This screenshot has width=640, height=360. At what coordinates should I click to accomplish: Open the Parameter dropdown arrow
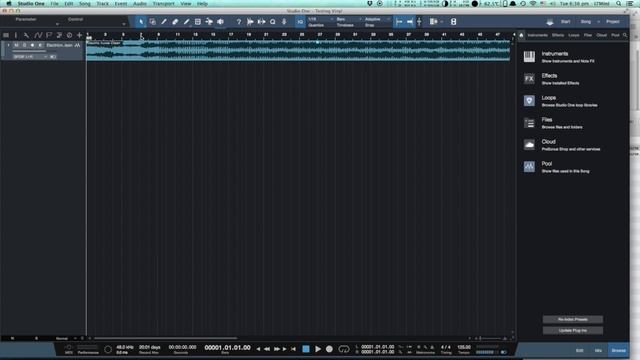click(57, 24)
